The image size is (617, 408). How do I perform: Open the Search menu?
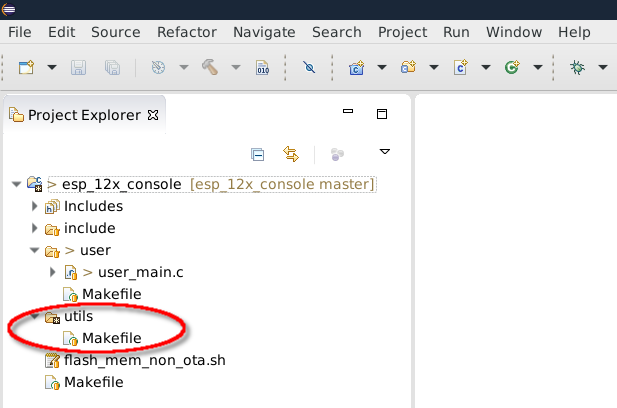(x=337, y=32)
